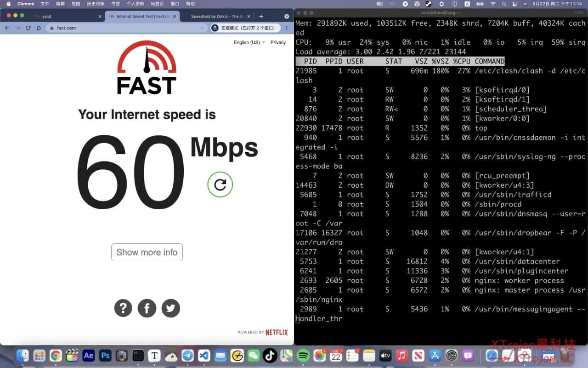
Task: Open the Fast.com help question mark icon
Action: [123, 308]
